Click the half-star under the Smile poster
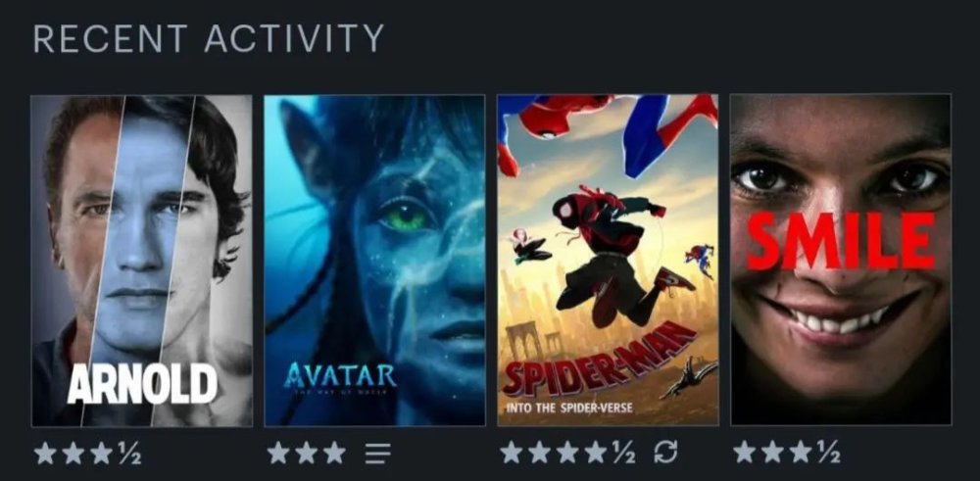The height and width of the screenshot is (481, 980). coord(829,453)
